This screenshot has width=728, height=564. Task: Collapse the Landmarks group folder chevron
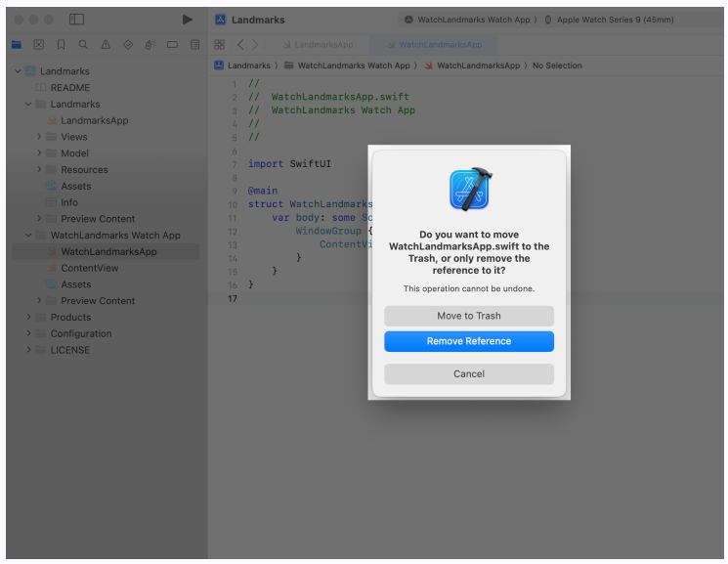coord(28,104)
